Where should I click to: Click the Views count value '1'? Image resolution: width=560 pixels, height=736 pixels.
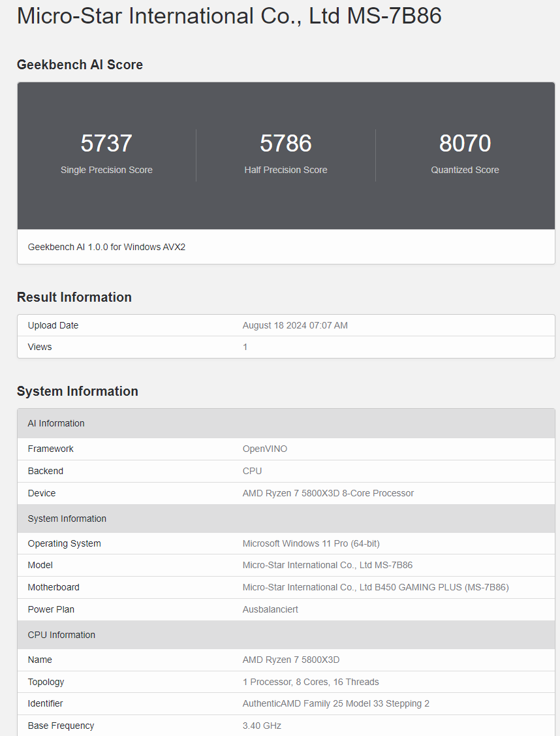(245, 347)
